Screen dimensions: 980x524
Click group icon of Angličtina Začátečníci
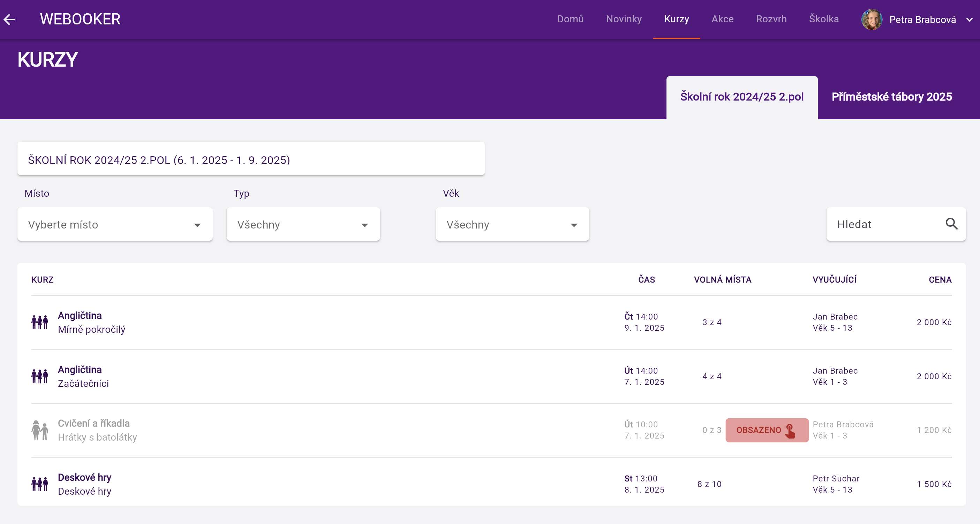click(x=39, y=376)
